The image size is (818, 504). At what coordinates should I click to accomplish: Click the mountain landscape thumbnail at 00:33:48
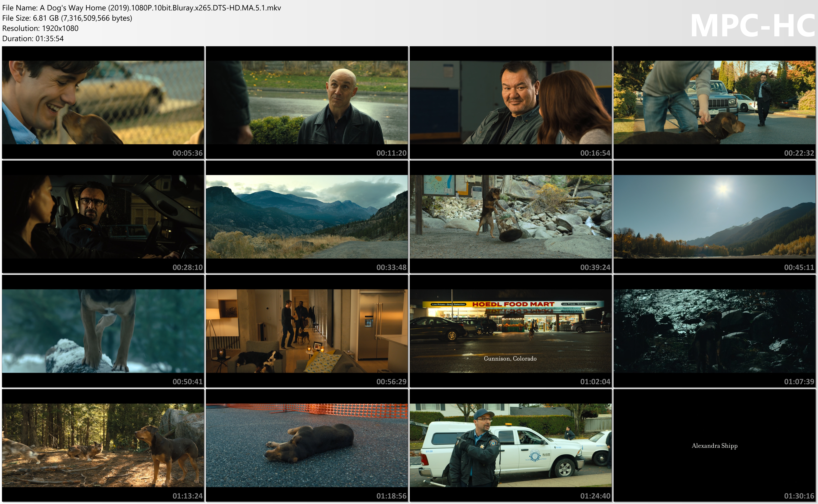coord(307,217)
